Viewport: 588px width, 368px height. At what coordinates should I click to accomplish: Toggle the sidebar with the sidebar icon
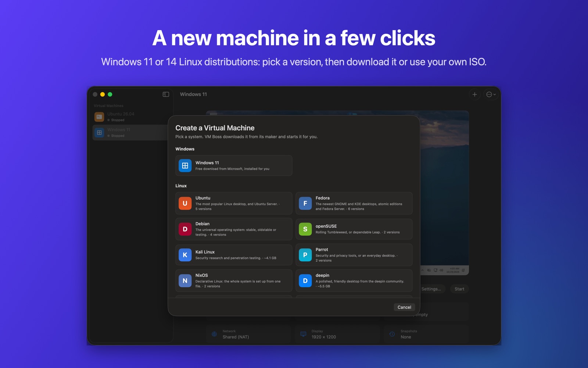[166, 94]
